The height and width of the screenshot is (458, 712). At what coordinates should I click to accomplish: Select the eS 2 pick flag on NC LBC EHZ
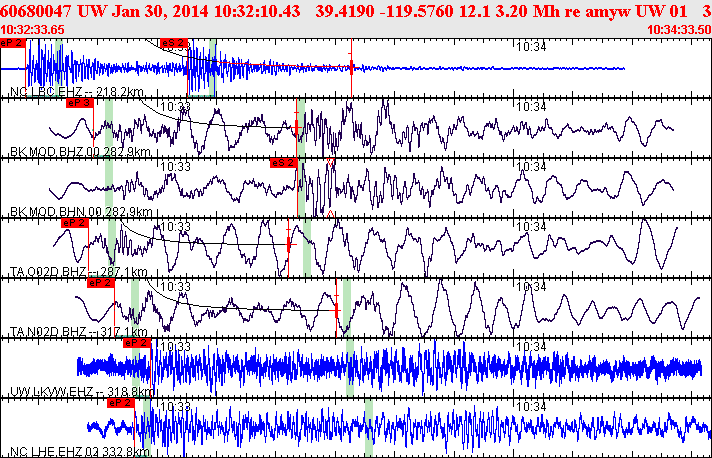coord(174,43)
